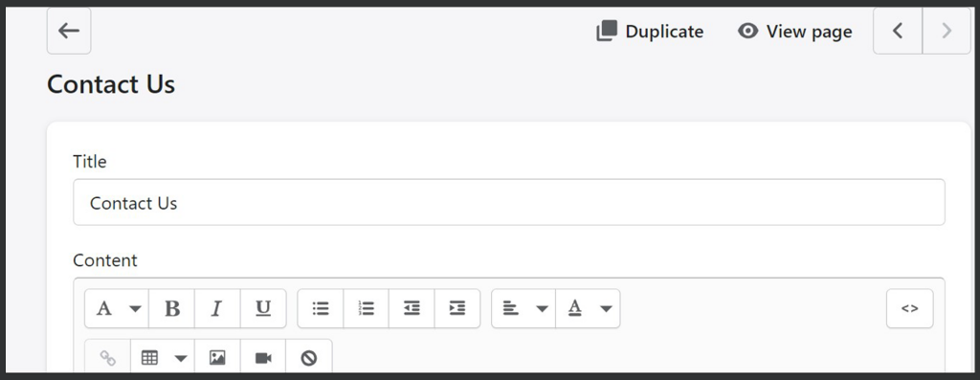The image size is (980, 380).
Task: Open the text formatting dropdown
Action: tap(117, 308)
